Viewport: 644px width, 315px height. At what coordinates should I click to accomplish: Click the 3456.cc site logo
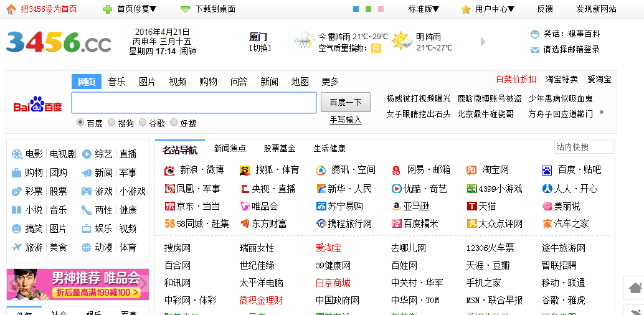(x=59, y=42)
